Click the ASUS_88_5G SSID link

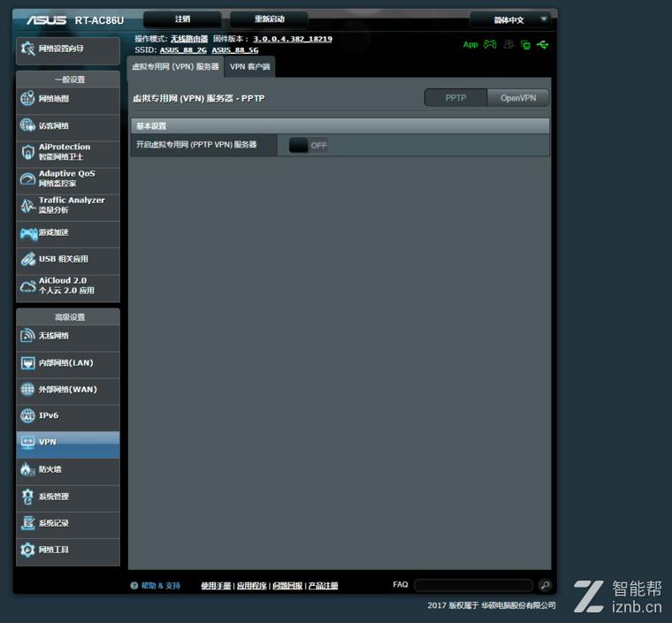[x=235, y=50]
